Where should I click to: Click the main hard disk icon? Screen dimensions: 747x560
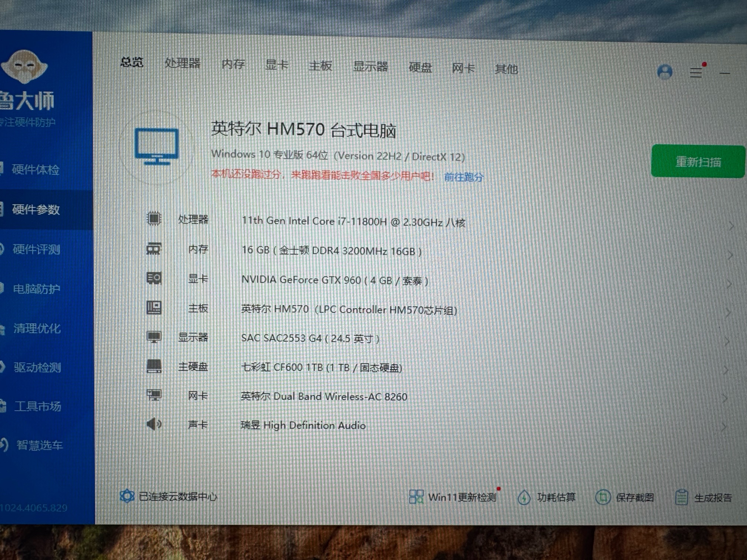point(154,366)
